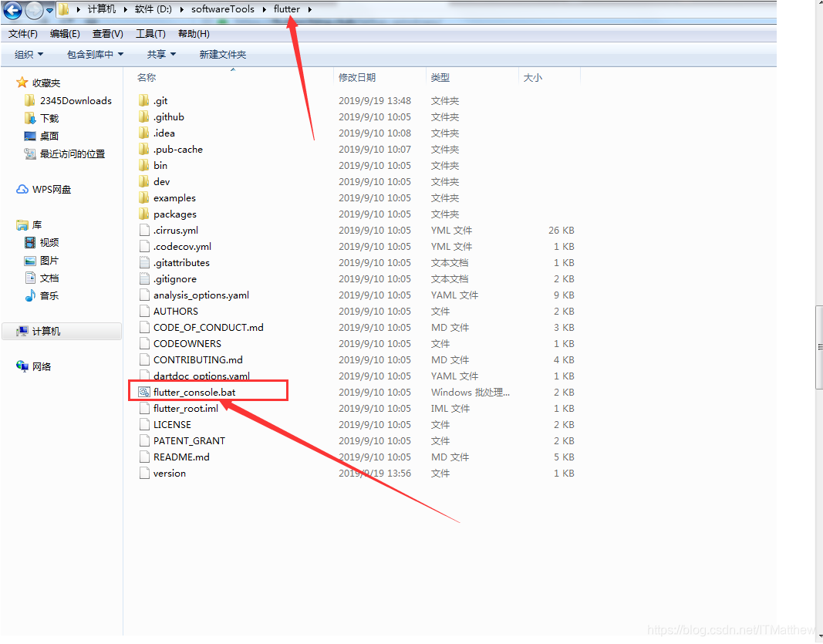
Task: Select the .git folder icon
Action: [143, 100]
